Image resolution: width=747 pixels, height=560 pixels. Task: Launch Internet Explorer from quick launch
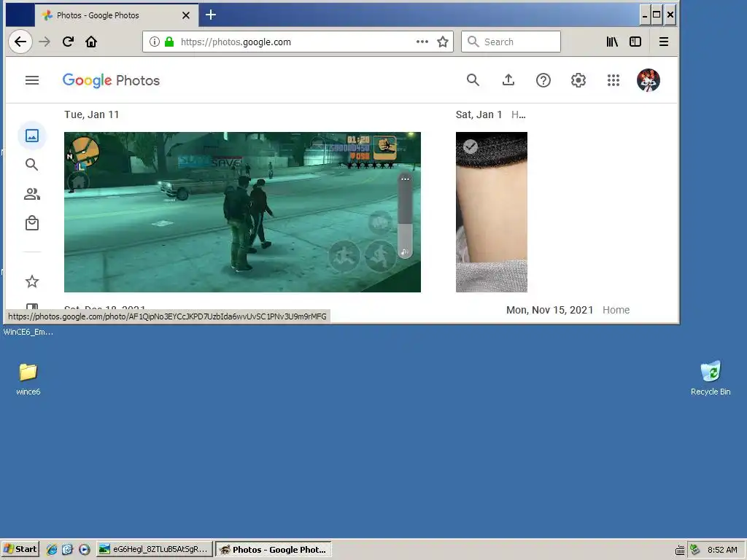click(x=52, y=550)
